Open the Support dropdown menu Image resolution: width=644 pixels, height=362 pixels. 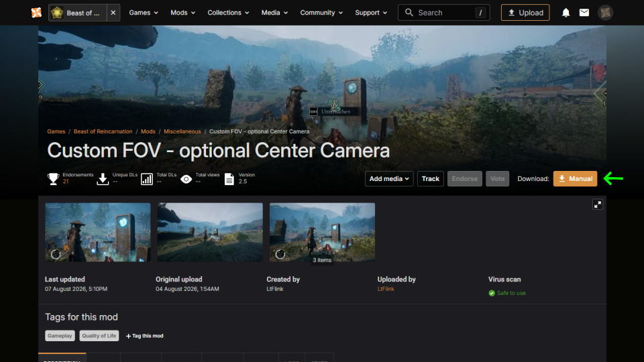click(371, 13)
